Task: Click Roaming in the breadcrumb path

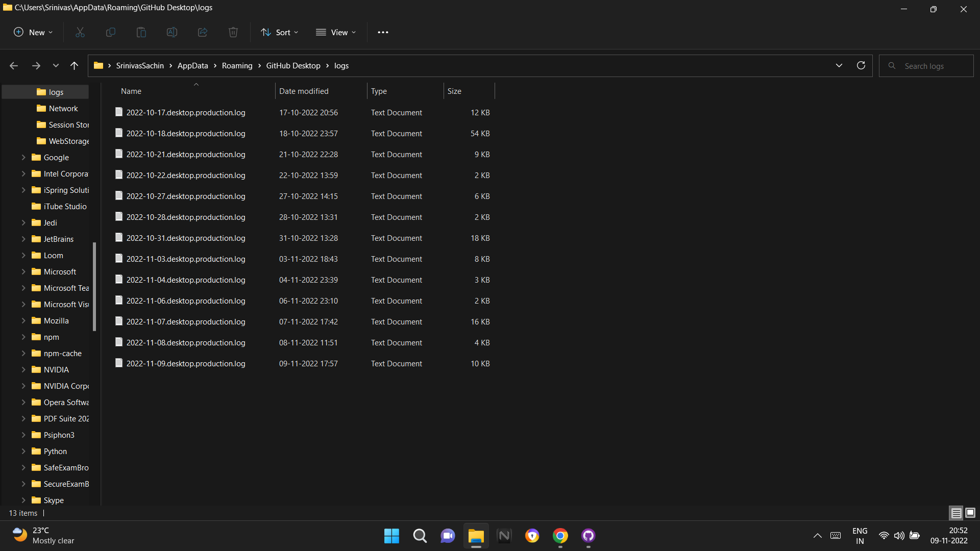Action: point(237,66)
